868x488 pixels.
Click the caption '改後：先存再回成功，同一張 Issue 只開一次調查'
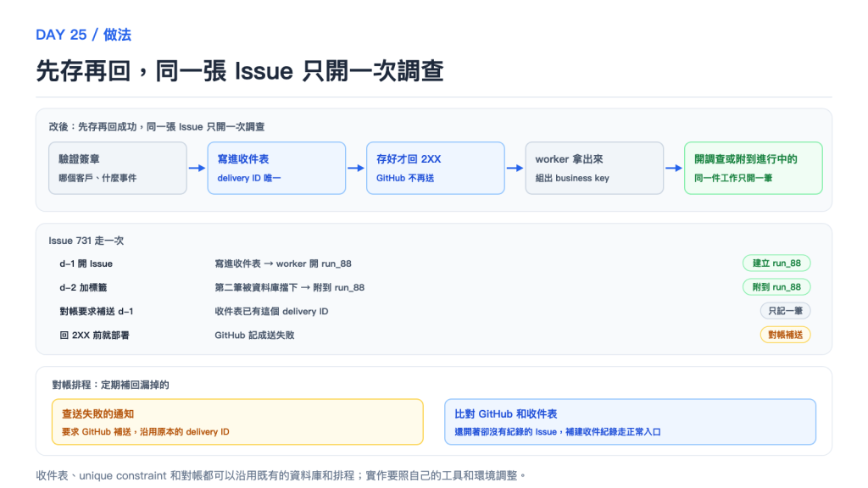pyautogui.click(x=157, y=127)
